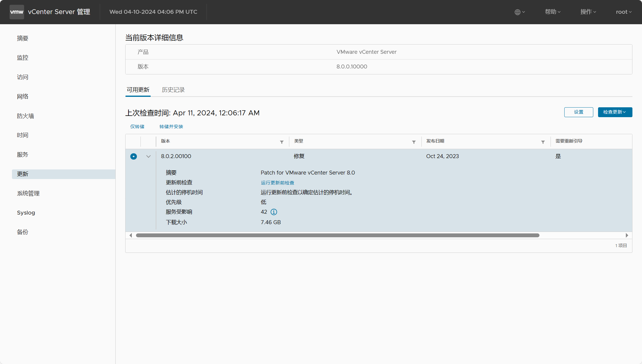Click the vCenter Server 管理 title
Screen dimensions: 642x364
[x=59, y=12]
